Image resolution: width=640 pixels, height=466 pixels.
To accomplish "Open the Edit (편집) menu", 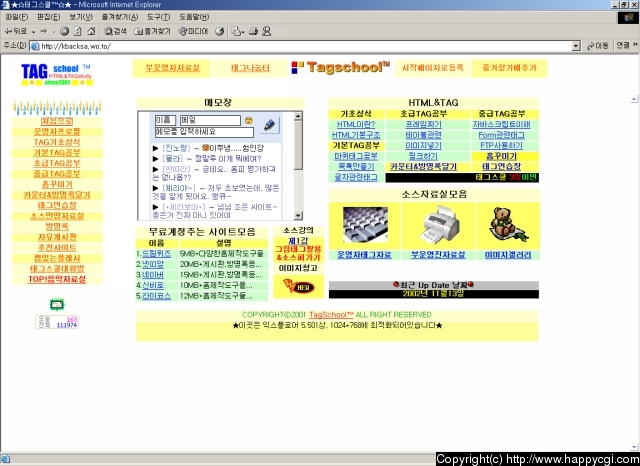I will [x=49, y=17].
